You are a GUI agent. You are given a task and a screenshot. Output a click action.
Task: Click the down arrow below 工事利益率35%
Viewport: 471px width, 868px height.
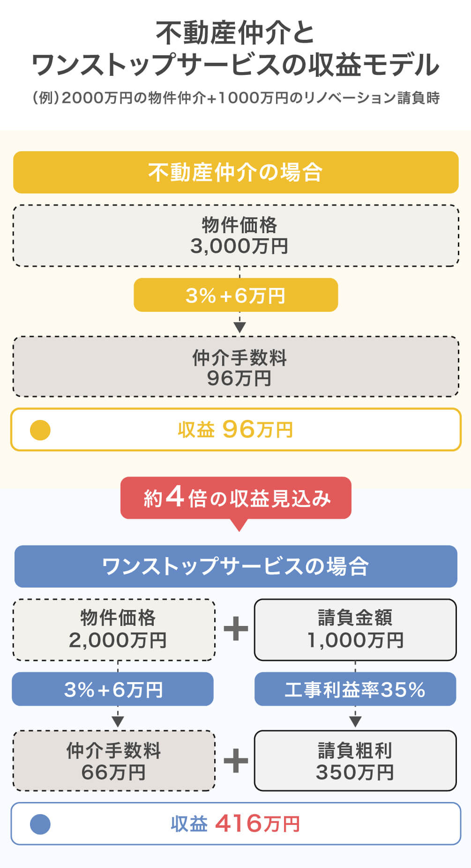click(355, 721)
